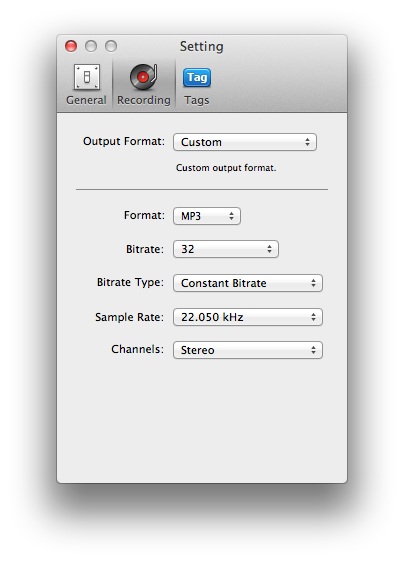Switch to the Recording tab label
Screen dimensions: 404x562
(x=144, y=100)
